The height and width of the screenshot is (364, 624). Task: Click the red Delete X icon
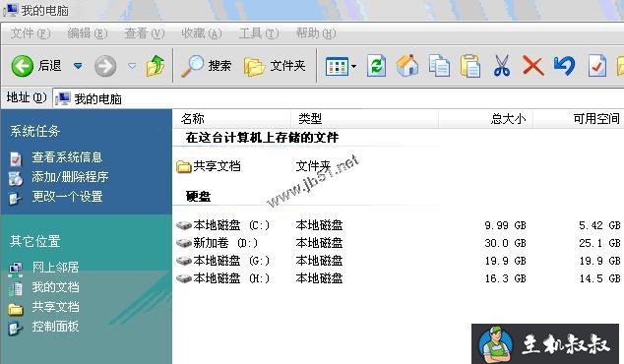(532, 66)
